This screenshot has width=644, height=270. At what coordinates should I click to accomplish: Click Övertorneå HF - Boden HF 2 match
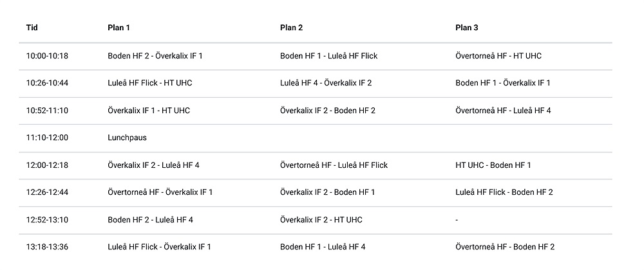(x=504, y=247)
